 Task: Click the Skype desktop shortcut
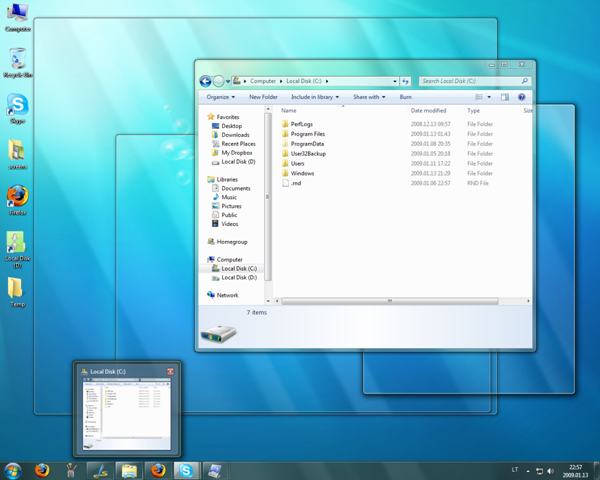(x=18, y=109)
